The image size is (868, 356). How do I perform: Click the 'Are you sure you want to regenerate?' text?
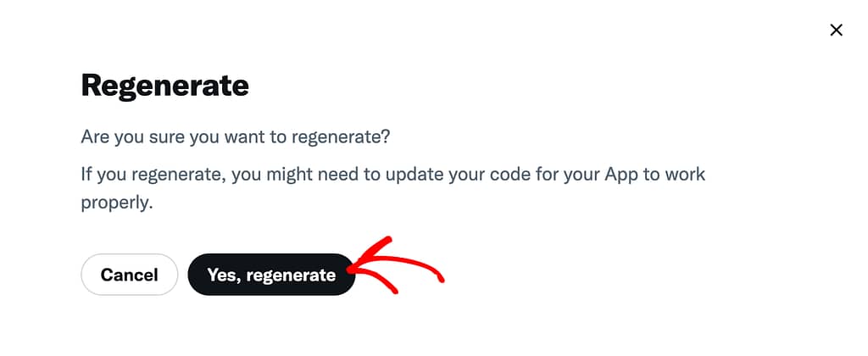(236, 136)
